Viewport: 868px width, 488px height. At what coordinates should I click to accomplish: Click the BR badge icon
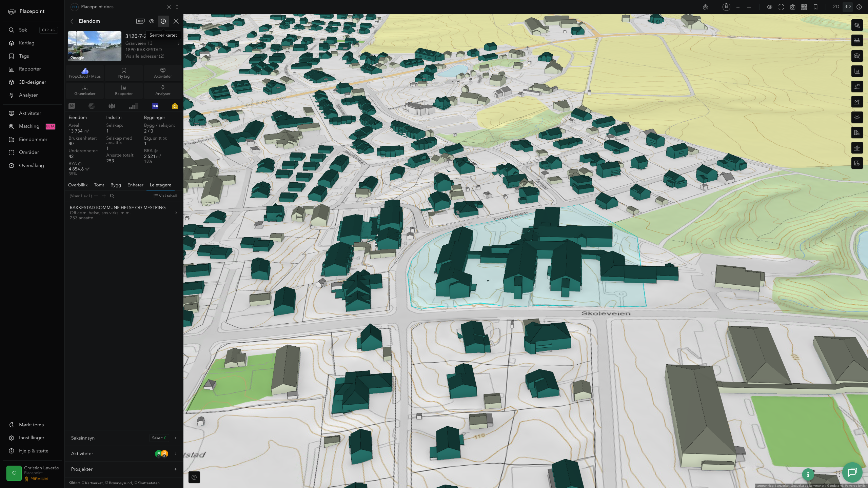tap(72, 106)
